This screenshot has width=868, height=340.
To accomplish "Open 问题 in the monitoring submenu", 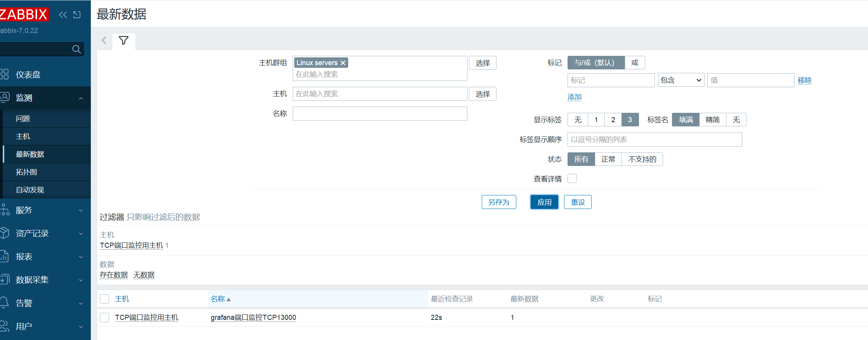I will [23, 119].
